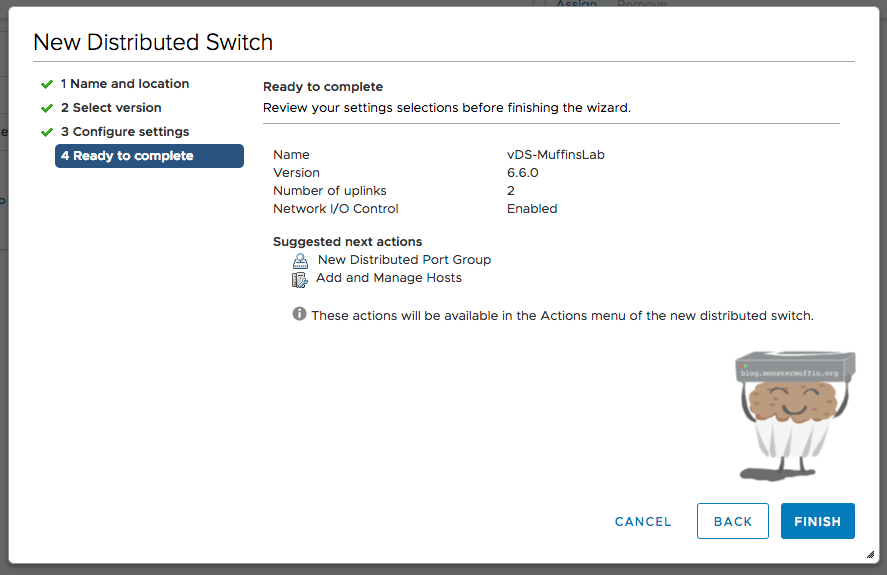The width and height of the screenshot is (887, 575).
Task: Click the Add and Manage Hosts text
Action: coord(388,278)
